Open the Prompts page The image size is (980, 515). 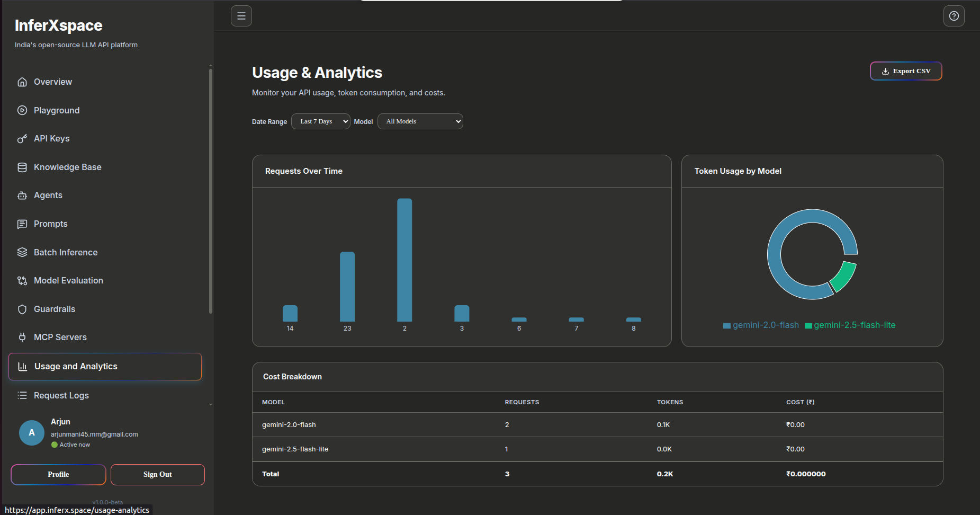(51, 224)
